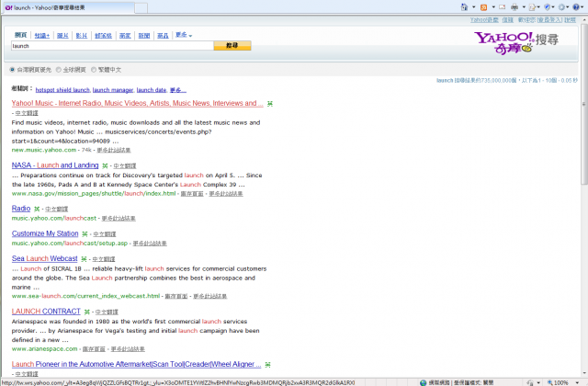Click the Chinese translation link beside LAUNCH CONTRACT
The image size is (588, 386).
(x=107, y=312)
